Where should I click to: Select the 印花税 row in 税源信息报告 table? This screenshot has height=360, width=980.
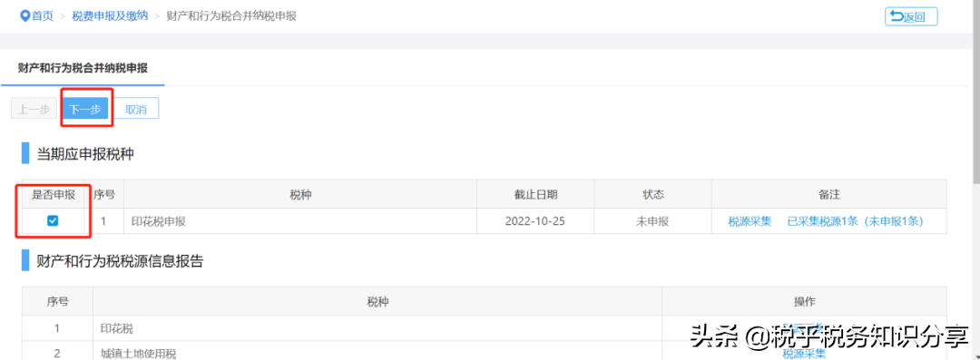(485, 328)
